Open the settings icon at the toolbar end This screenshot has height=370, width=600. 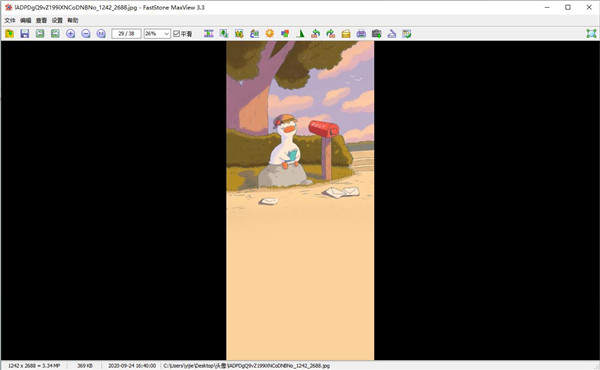tap(407, 34)
